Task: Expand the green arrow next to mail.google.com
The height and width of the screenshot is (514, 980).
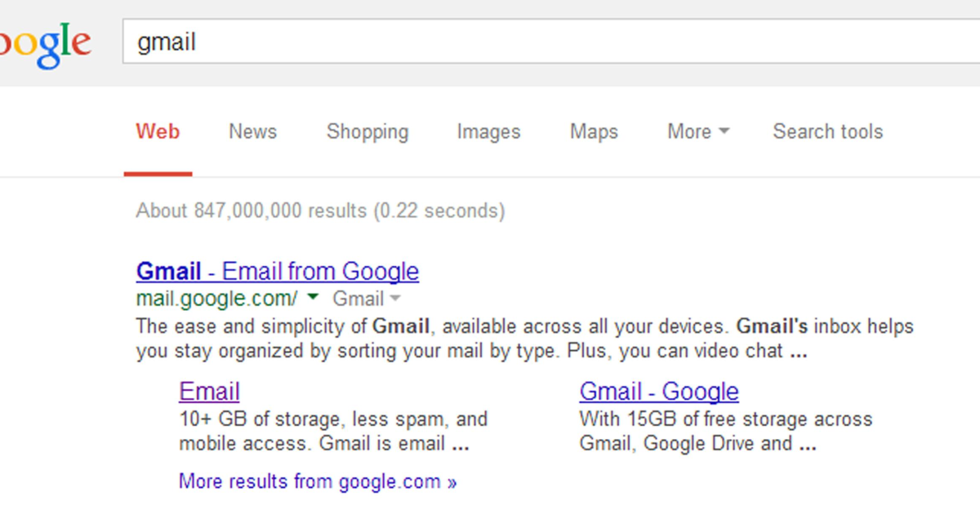Action: [x=311, y=299]
